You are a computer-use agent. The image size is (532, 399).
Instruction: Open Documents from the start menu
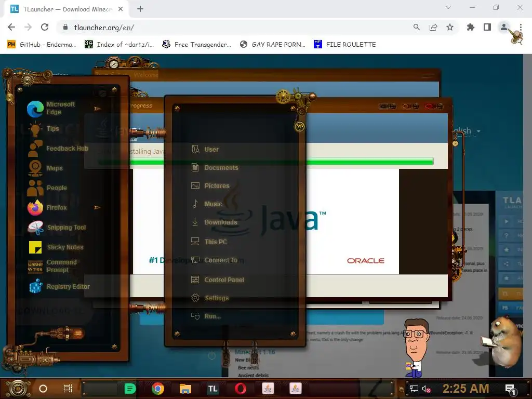tap(215, 168)
